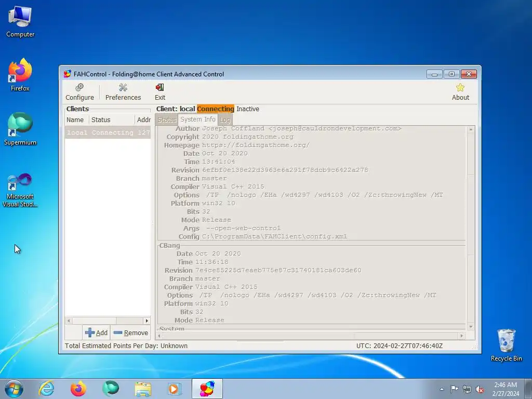The width and height of the screenshot is (532, 399).
Task: Open the Computer desktop icon
Action: pos(20,22)
